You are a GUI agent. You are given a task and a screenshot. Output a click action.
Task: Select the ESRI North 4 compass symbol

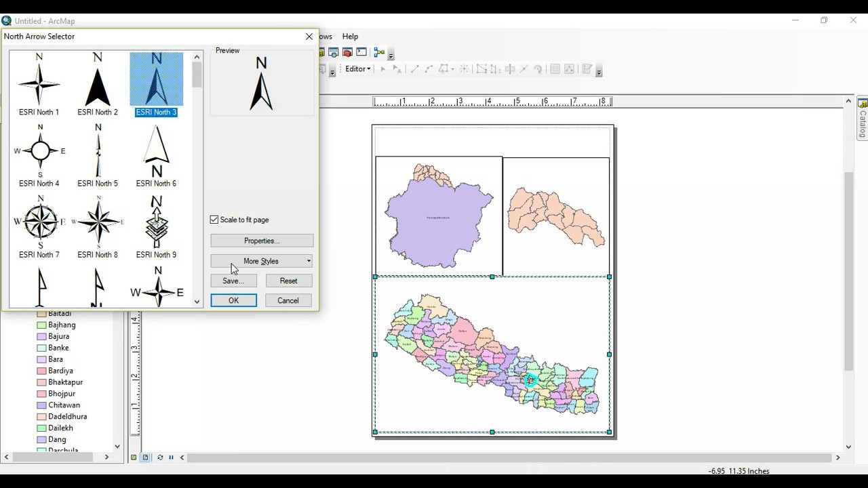pos(39,156)
